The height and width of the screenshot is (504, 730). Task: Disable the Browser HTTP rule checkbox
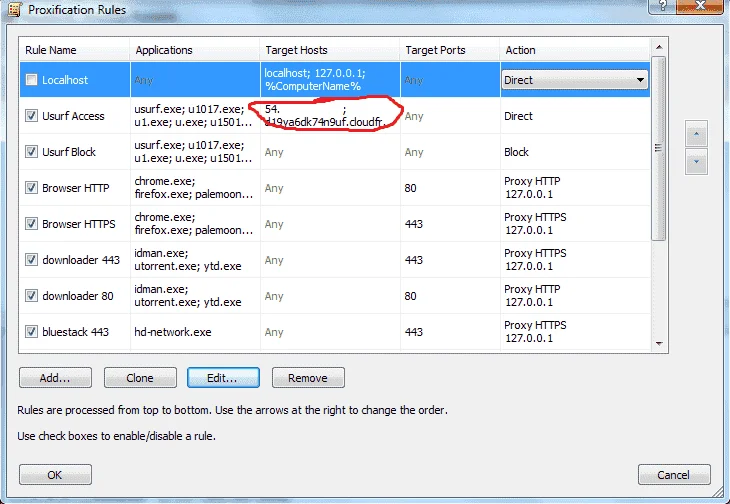tap(31, 188)
